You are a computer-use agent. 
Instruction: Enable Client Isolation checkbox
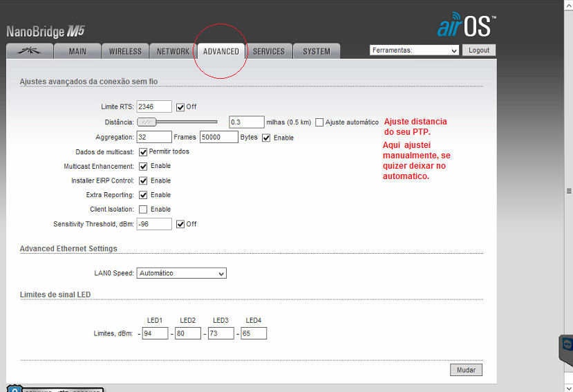click(x=143, y=209)
